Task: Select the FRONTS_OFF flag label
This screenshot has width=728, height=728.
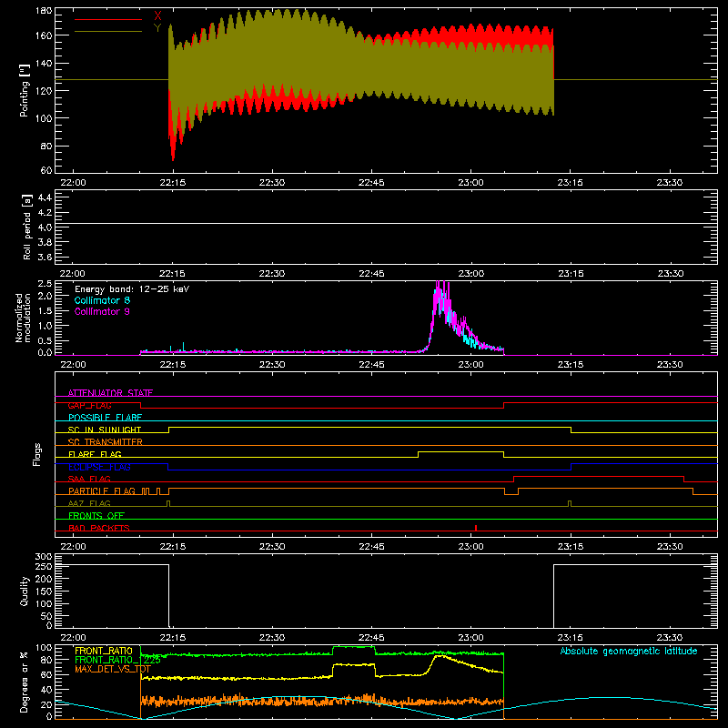Action: click(96, 515)
